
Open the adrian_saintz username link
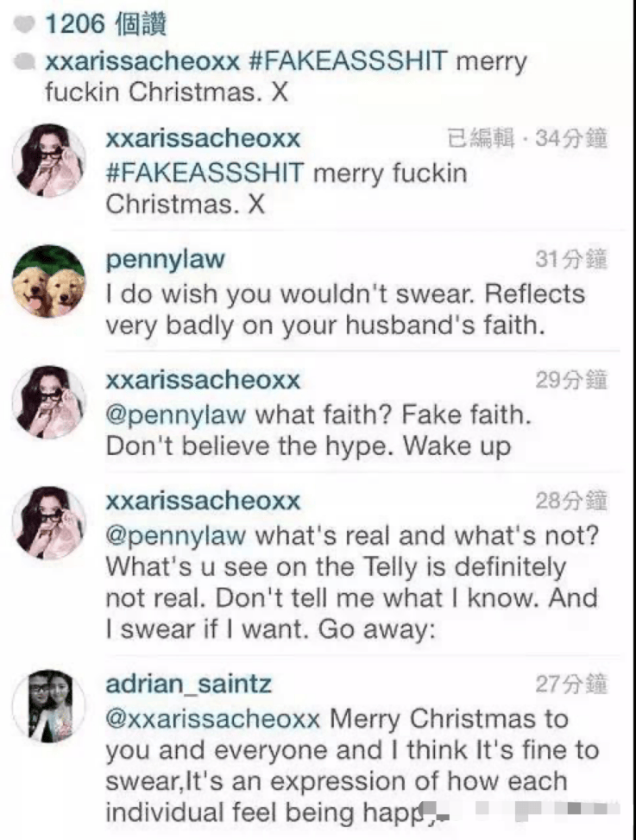188,685
